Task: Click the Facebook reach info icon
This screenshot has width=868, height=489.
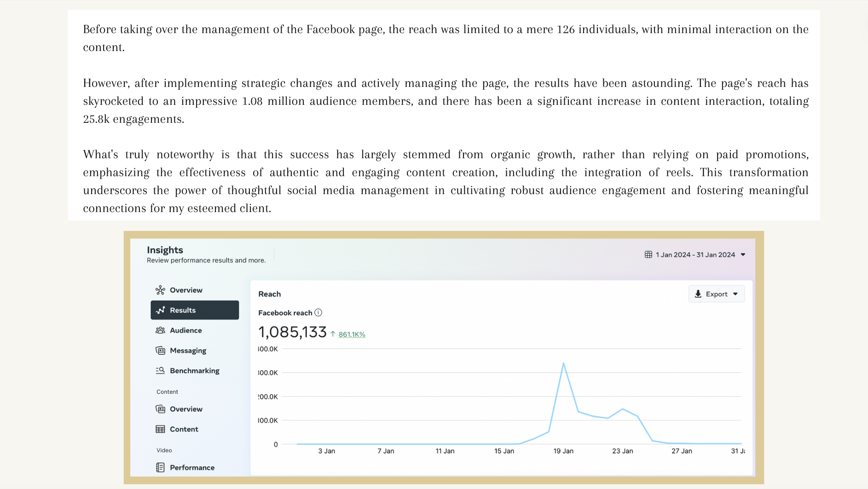Action: [x=318, y=313]
